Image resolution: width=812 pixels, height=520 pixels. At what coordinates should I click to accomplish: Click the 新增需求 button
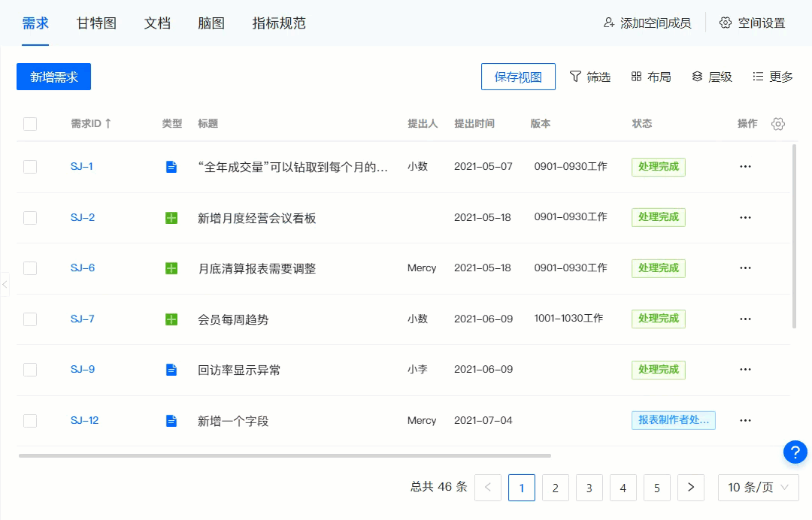tap(53, 77)
